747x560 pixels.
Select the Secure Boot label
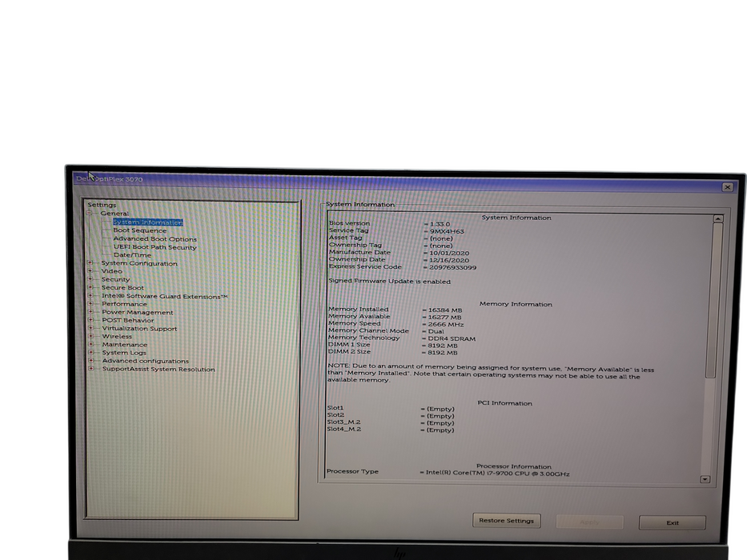pyautogui.click(x=122, y=288)
